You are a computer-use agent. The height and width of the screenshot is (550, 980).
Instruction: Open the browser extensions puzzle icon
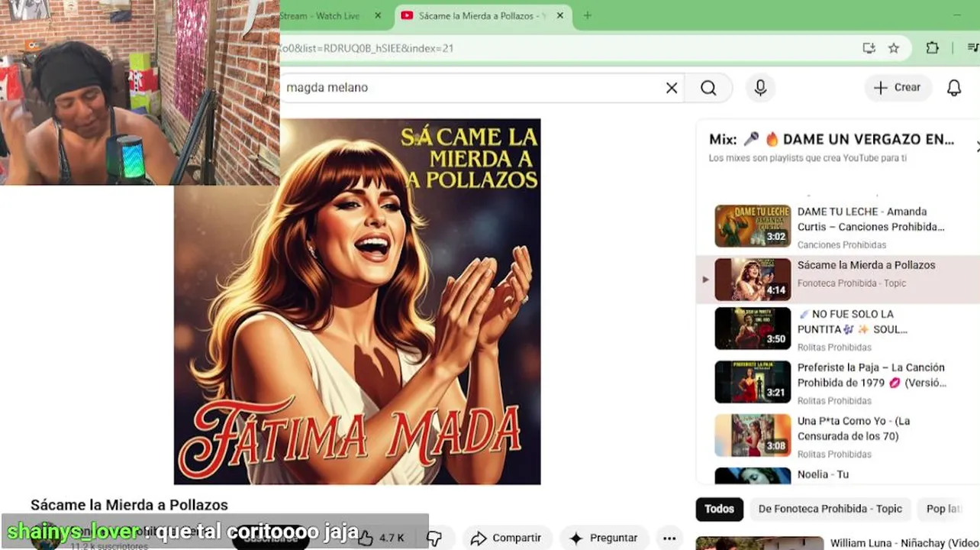click(x=932, y=48)
